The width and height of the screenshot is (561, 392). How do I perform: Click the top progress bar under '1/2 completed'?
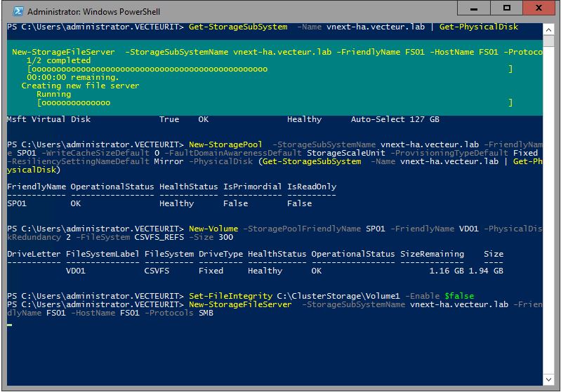[268, 69]
